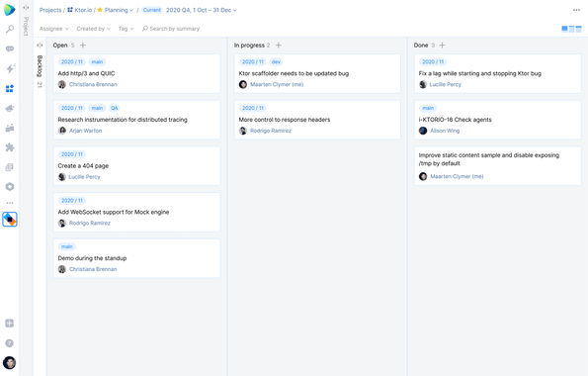Click Rodrigo Ramirez on response headers card
This screenshot has width=588, height=376.
(271, 131)
